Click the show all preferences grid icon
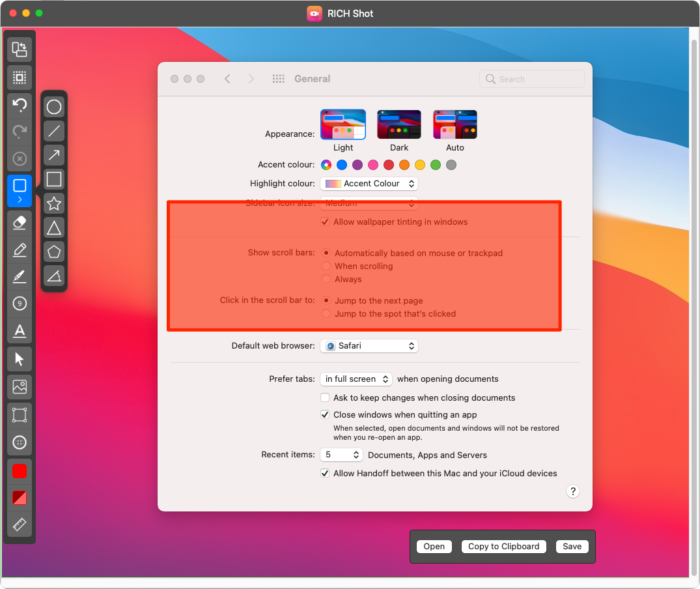The height and width of the screenshot is (589, 700). (279, 79)
